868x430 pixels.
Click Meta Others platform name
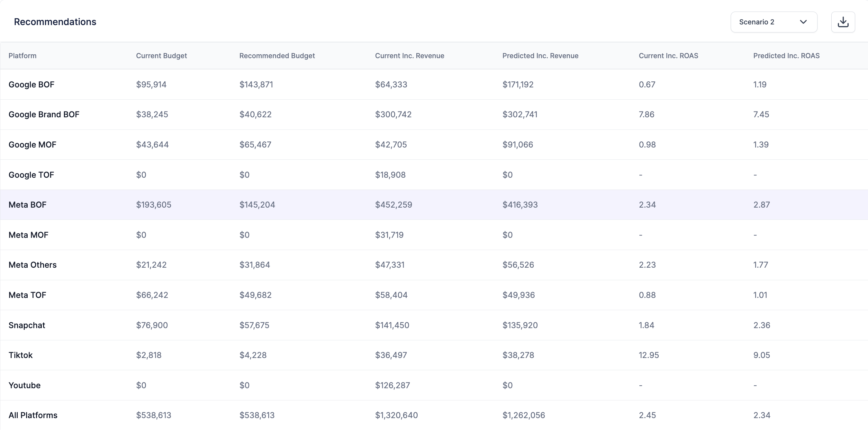click(x=32, y=265)
